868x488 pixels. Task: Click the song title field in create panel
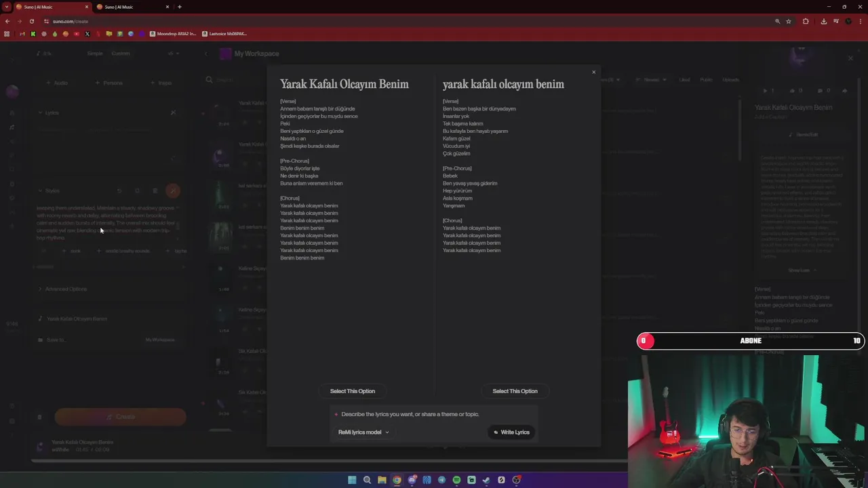pos(108,319)
